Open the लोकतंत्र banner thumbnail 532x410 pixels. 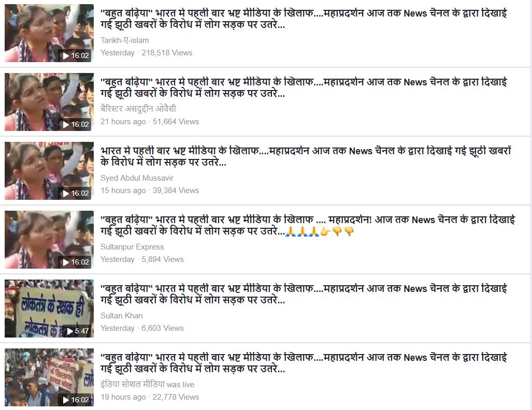(x=49, y=308)
